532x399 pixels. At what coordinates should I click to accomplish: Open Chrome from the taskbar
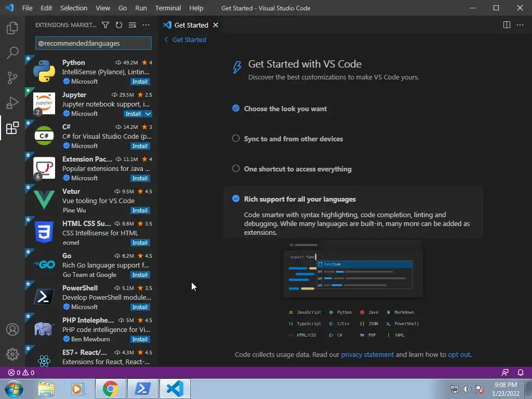[111, 389]
